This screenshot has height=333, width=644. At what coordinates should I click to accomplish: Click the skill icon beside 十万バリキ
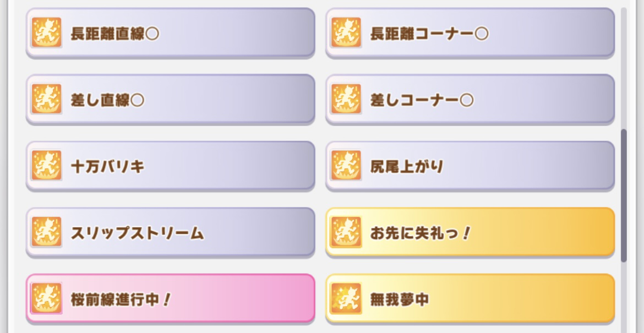click(46, 166)
